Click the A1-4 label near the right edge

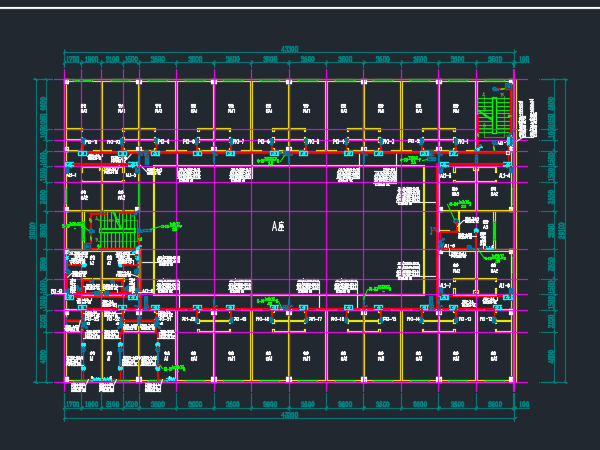click(505, 175)
